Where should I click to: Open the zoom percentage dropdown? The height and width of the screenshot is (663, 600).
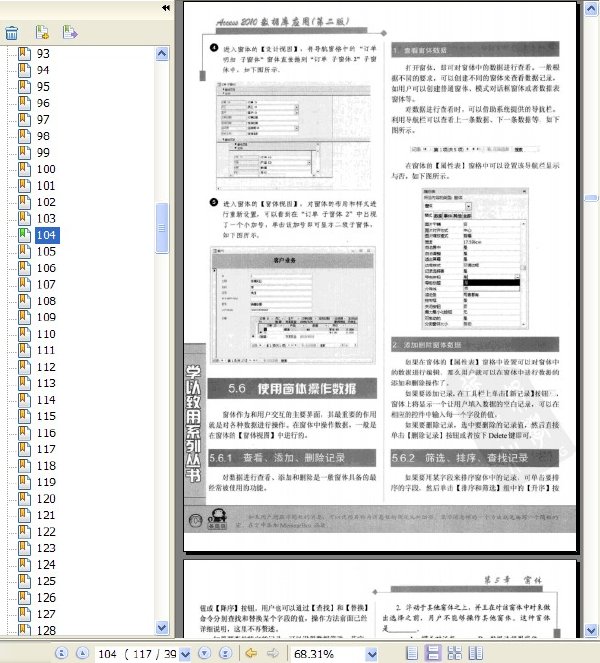[x=372, y=654]
